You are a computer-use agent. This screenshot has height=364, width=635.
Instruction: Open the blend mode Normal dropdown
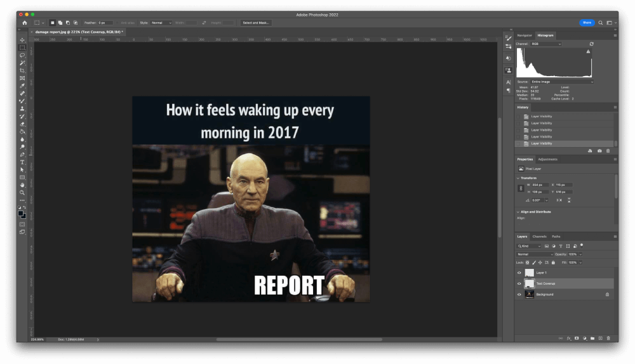click(535, 254)
